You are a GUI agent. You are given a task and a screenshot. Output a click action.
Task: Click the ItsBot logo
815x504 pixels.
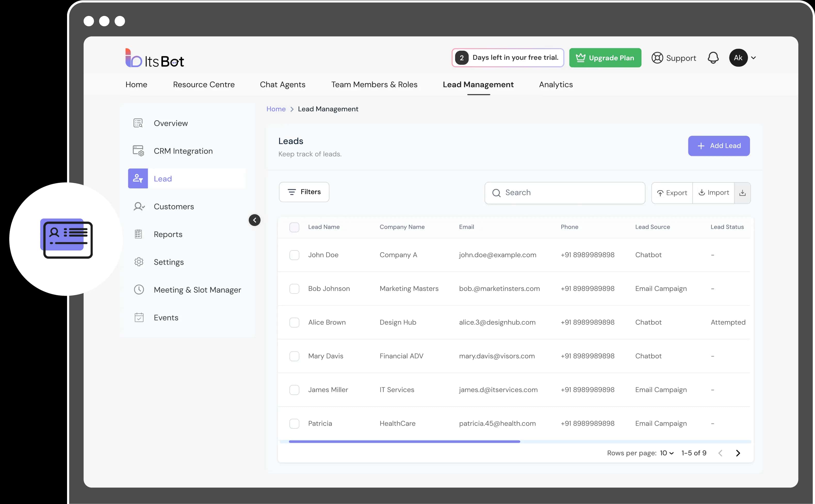click(155, 59)
